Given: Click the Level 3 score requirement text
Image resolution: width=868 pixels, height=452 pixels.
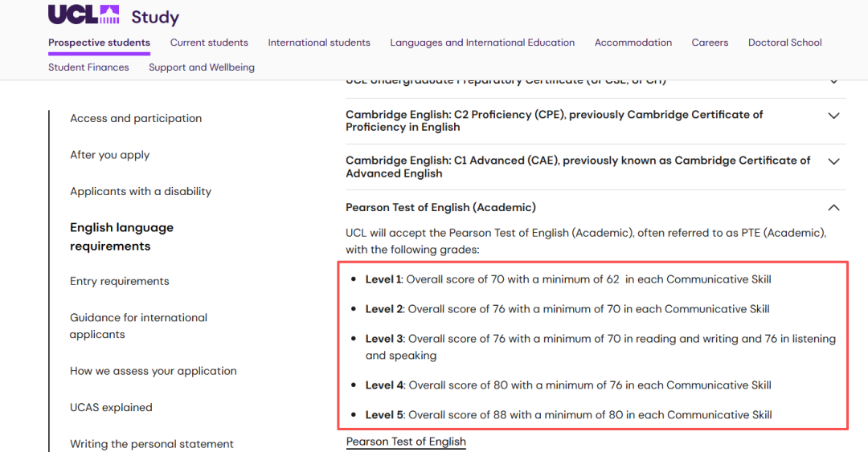Looking at the screenshot, I should [x=600, y=347].
